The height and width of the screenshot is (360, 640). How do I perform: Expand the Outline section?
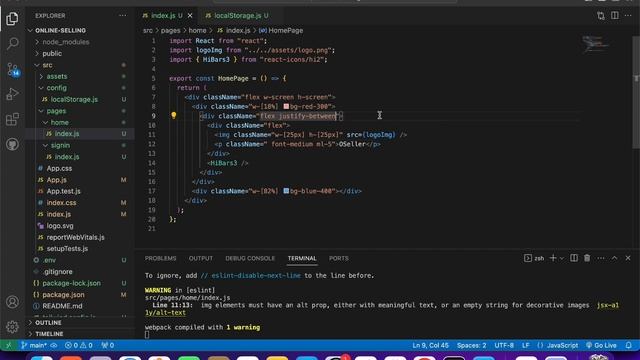coord(48,322)
